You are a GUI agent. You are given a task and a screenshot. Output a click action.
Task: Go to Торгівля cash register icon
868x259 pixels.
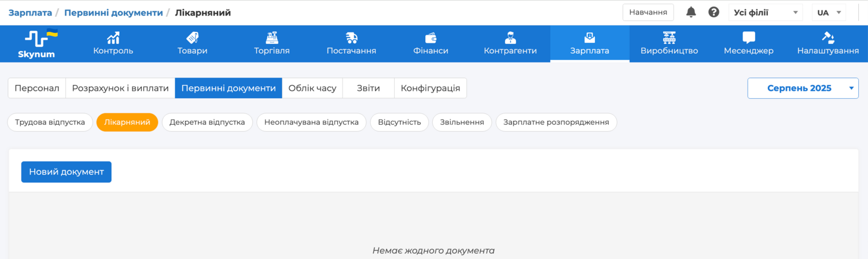click(271, 38)
